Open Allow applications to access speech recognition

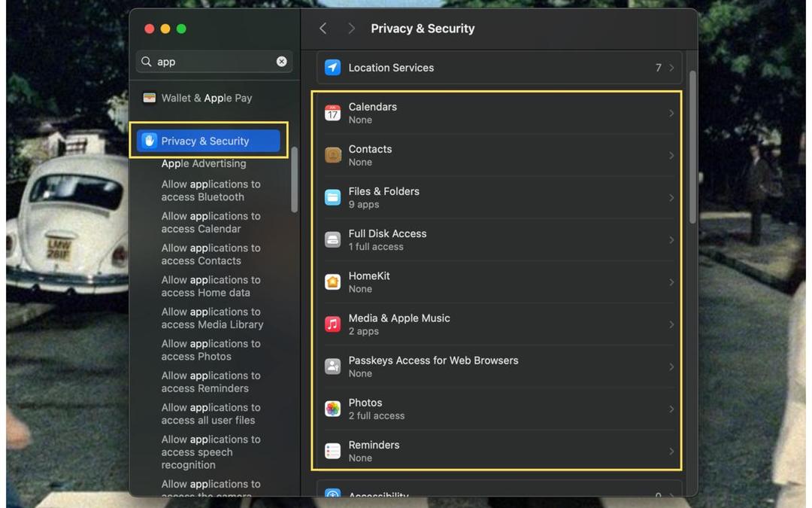211,452
